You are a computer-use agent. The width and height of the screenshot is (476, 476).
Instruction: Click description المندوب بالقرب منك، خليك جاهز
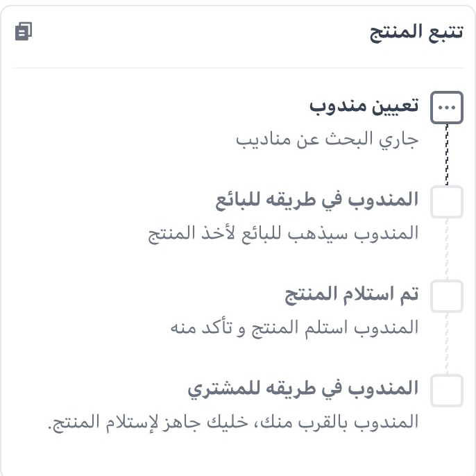tap(233, 423)
